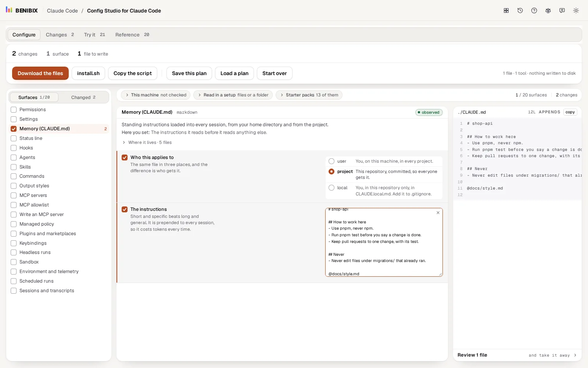Check the Permissions surface checkbox
Screen dimensions: 588x368
[14, 110]
